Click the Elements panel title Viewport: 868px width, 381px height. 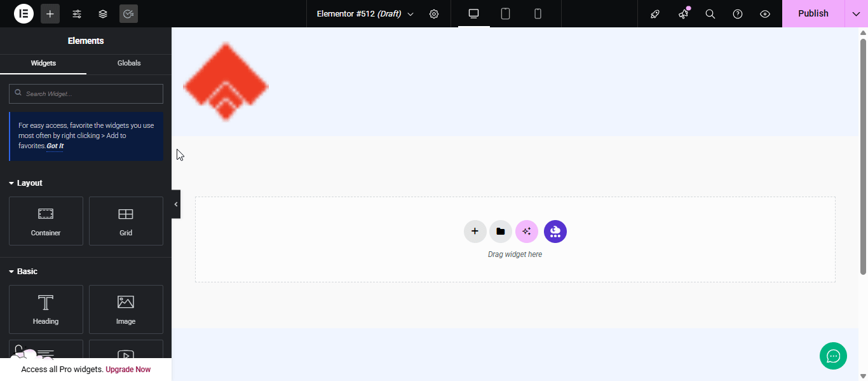(86, 41)
